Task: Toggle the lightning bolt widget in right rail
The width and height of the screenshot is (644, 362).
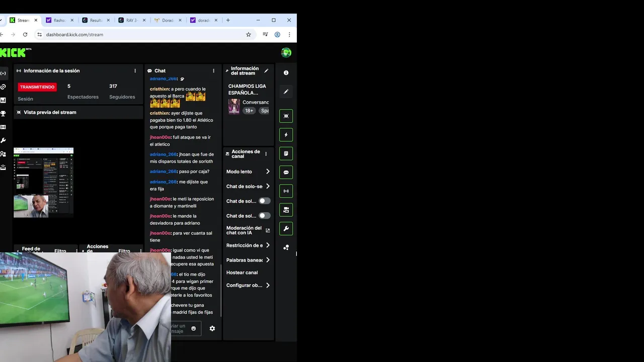Action: tap(286, 135)
